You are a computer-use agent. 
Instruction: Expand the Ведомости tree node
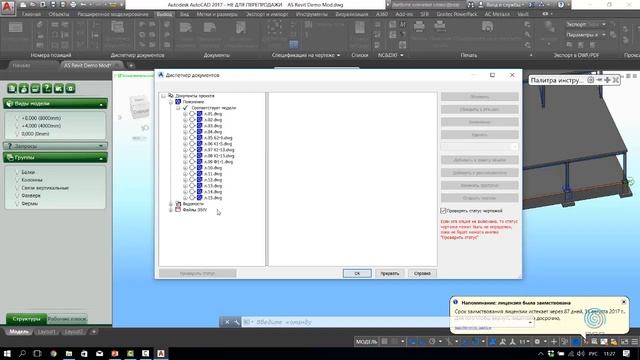(x=171, y=204)
